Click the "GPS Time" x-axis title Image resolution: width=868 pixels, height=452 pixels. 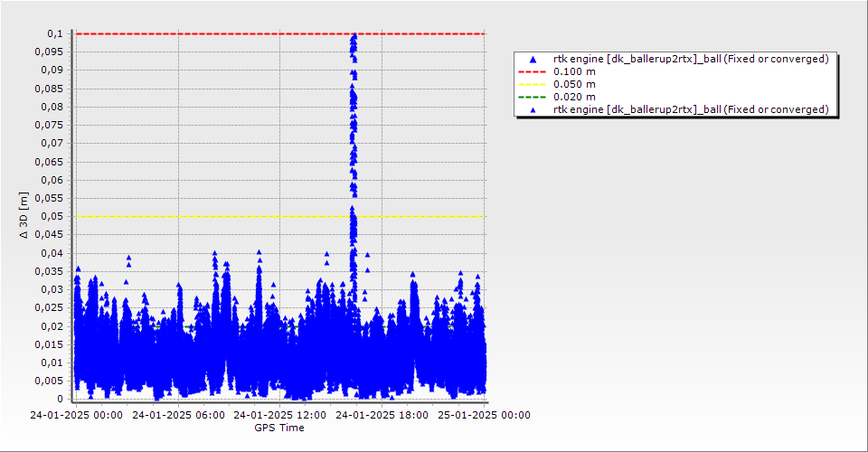coord(279,428)
